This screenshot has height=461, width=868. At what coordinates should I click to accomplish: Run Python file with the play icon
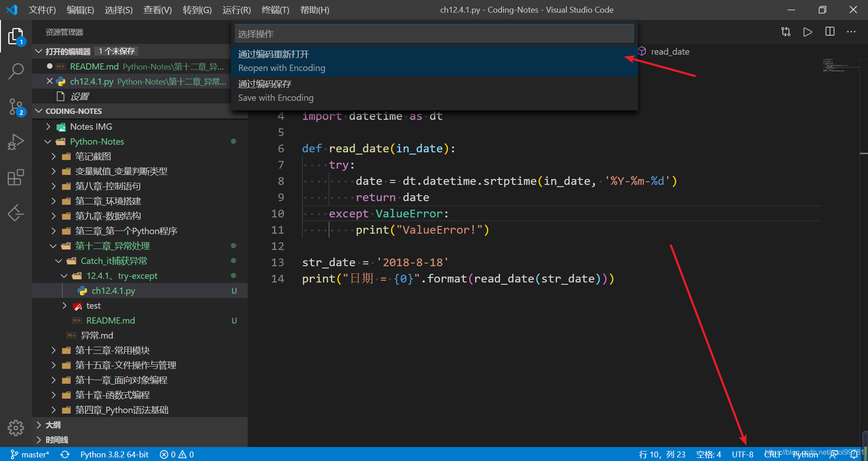click(x=807, y=32)
